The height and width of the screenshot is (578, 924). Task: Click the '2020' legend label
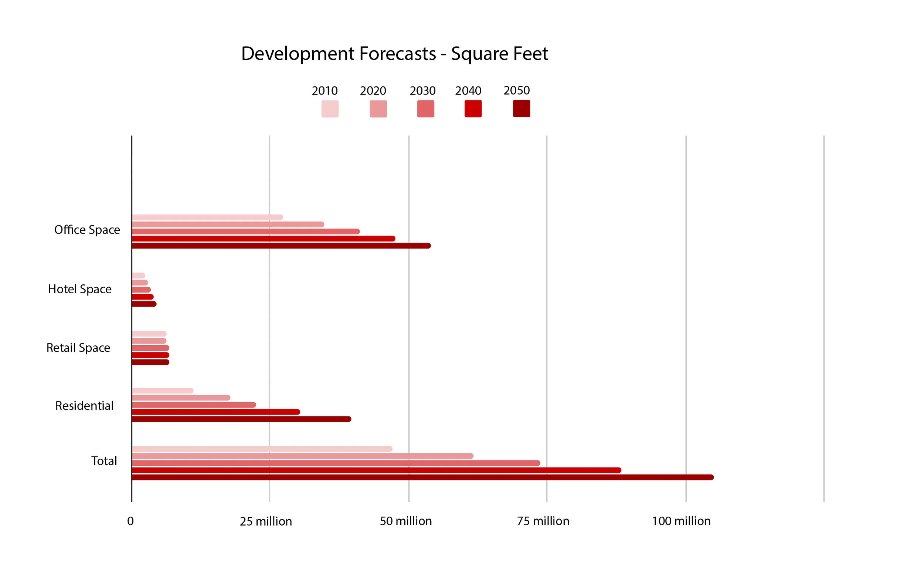tap(373, 91)
